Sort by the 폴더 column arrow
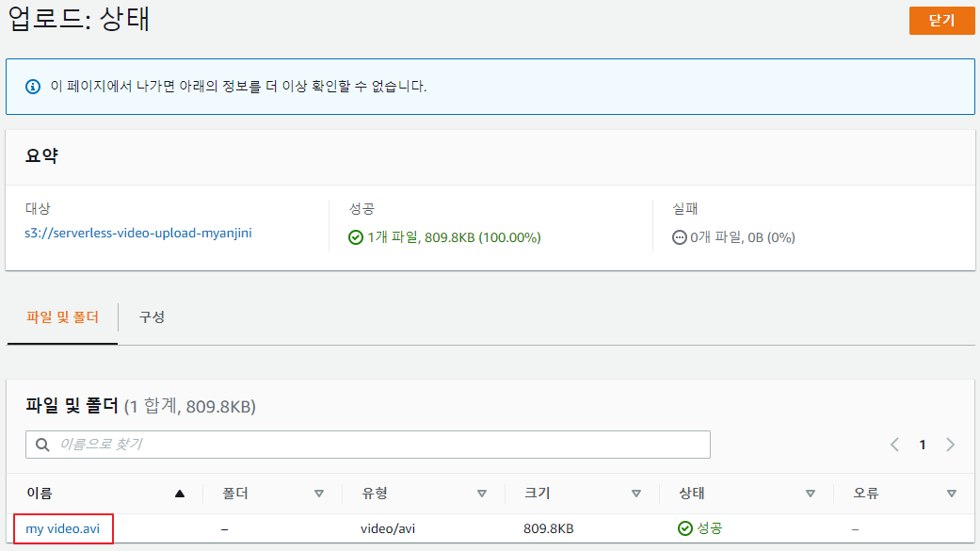 point(319,494)
